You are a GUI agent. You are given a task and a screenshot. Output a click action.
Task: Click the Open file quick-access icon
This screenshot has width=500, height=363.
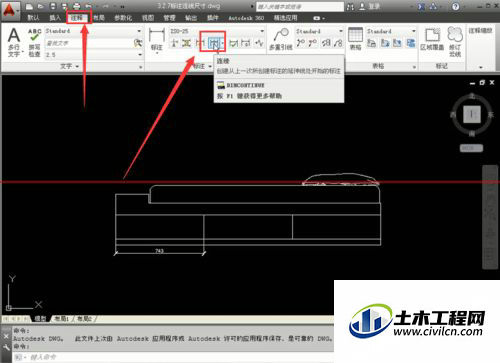tap(41, 6)
